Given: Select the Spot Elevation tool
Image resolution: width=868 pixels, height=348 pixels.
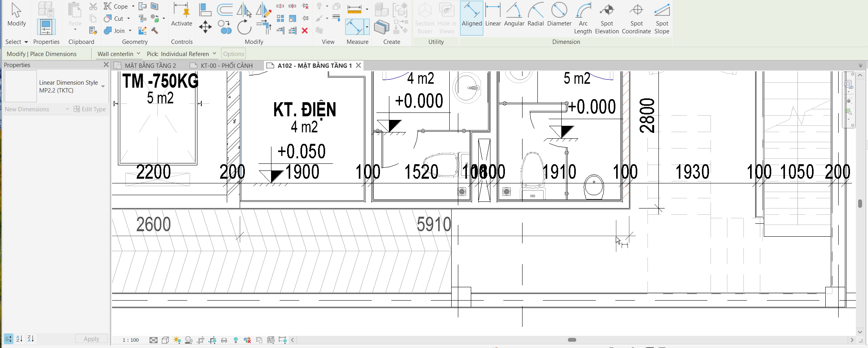Looking at the screenshot, I should tap(607, 18).
